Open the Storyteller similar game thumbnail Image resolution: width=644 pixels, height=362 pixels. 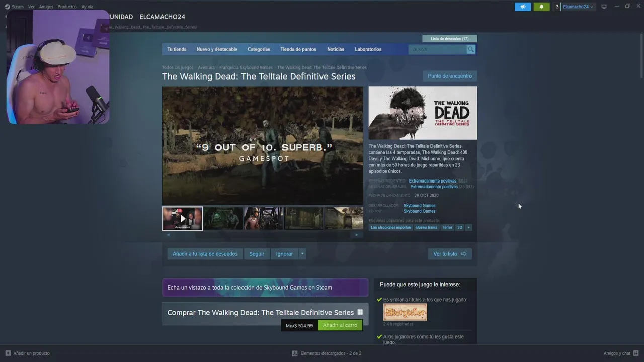405,312
